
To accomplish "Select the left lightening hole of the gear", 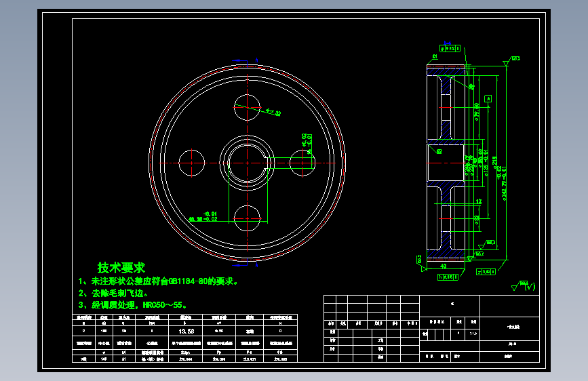I will [x=192, y=163].
